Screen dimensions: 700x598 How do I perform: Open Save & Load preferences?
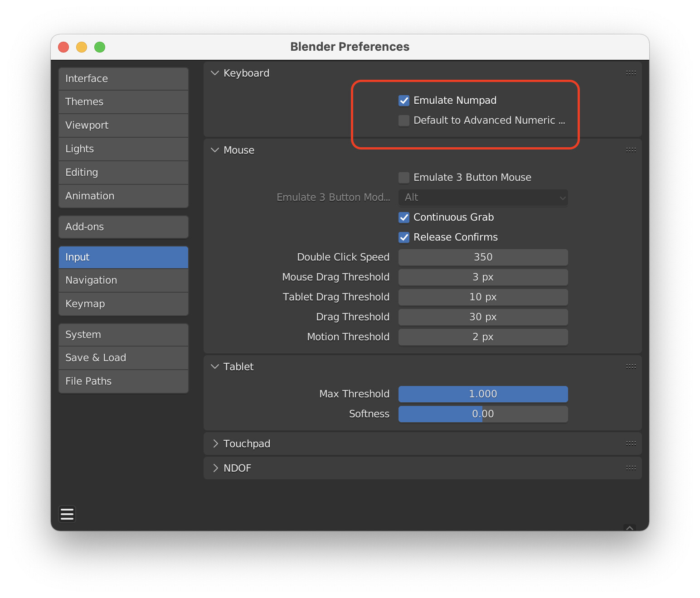[123, 358]
